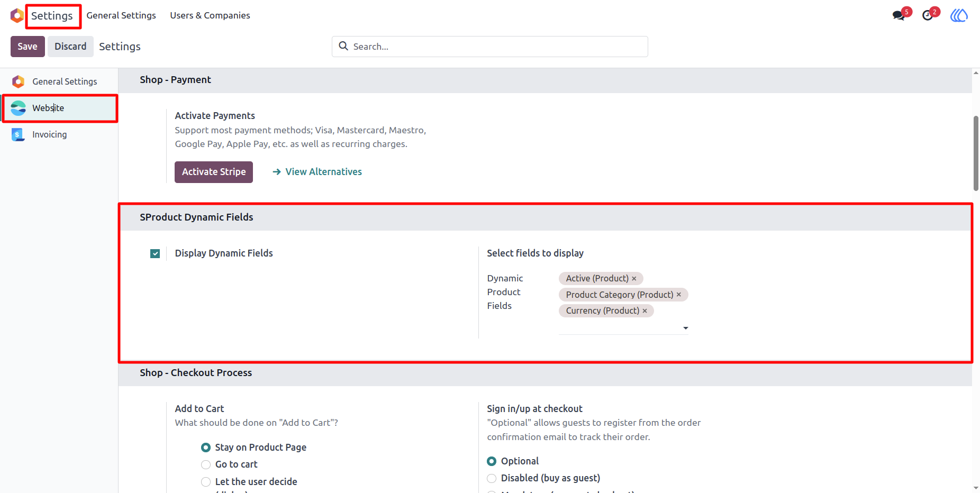
Task: Click the Select fields to display label
Action: pyautogui.click(x=535, y=253)
